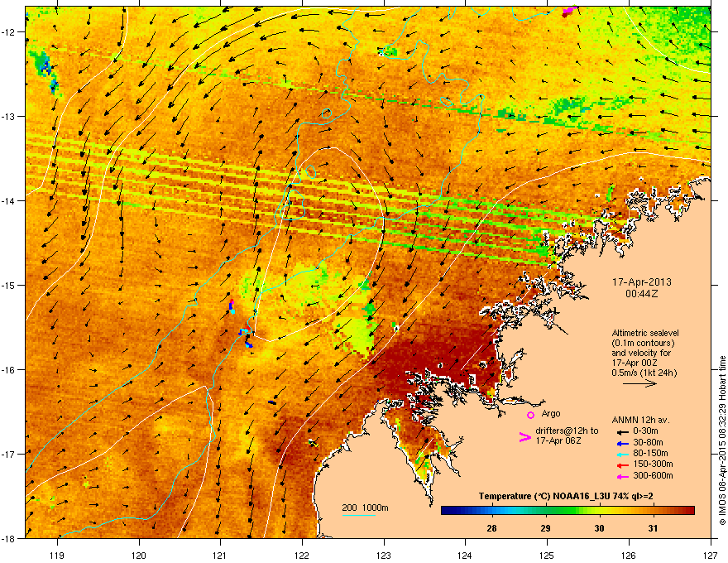Click the cyan depth contour legend line
The image size is (728, 563).
coord(358,515)
